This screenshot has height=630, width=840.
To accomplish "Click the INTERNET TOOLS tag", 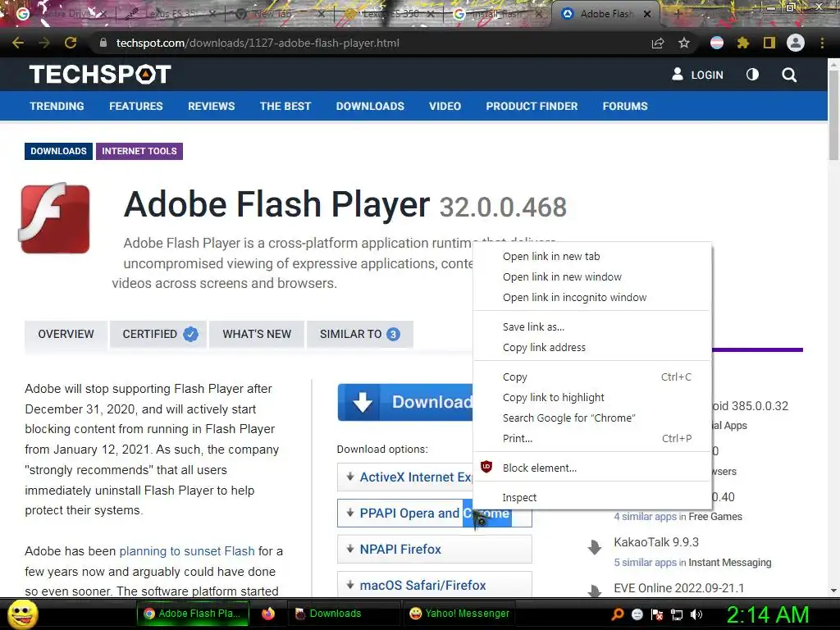I will click(x=139, y=151).
